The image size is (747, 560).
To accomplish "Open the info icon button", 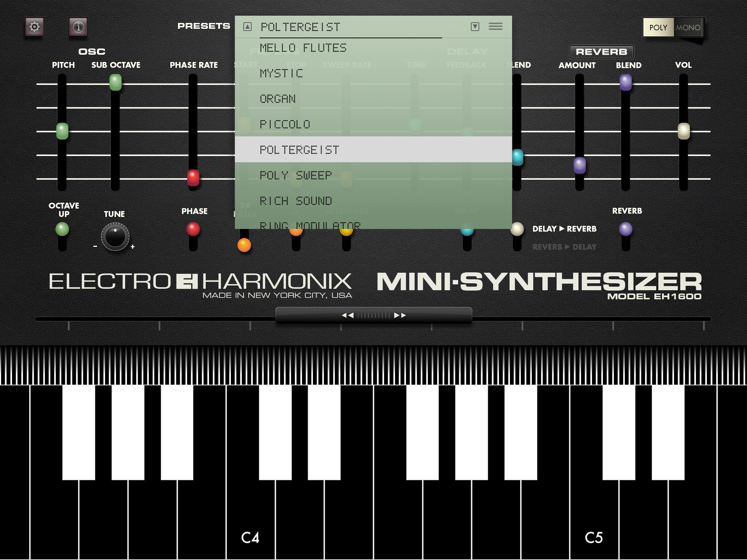I will [78, 27].
